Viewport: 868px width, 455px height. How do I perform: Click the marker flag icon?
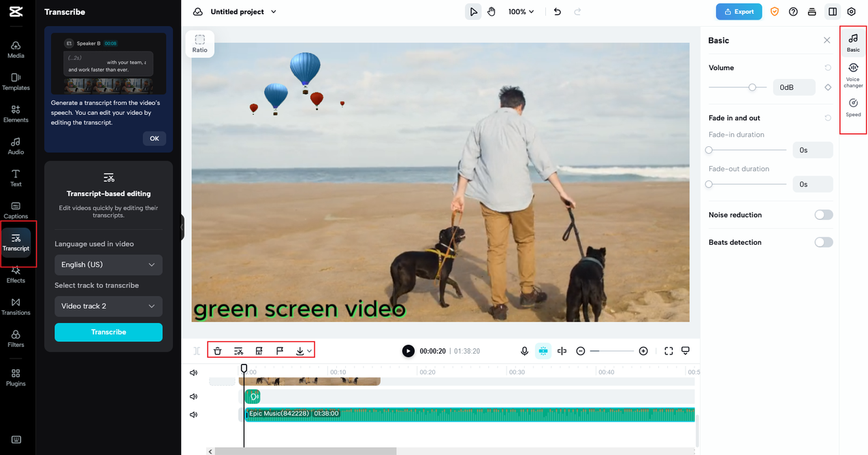tap(280, 351)
